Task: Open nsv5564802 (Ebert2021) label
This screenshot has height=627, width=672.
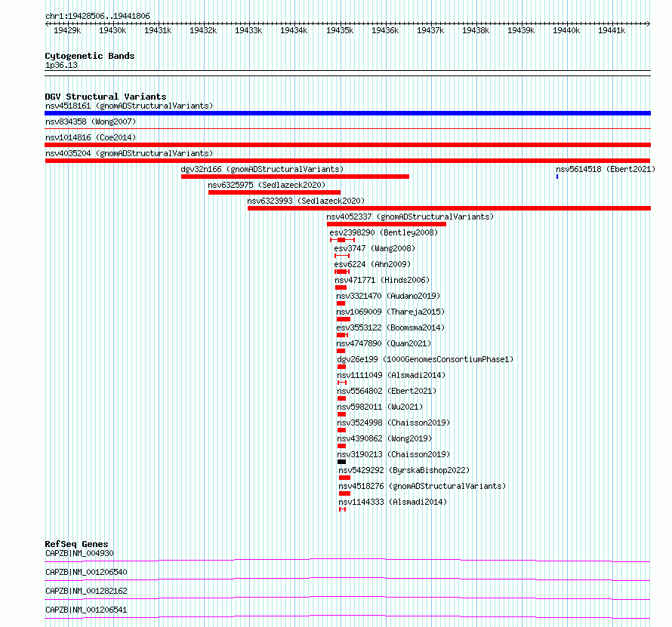Action: 387,391
